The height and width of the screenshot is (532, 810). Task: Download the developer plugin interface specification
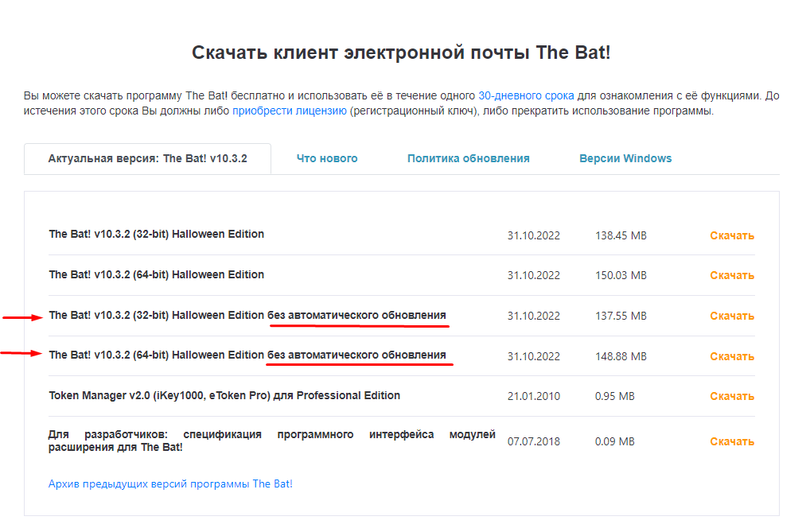(x=732, y=441)
